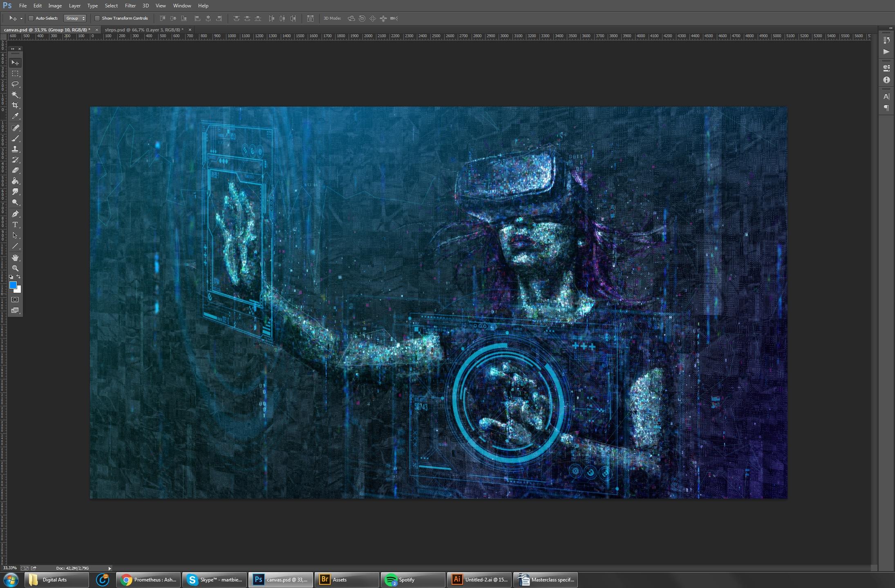Screen dimensions: 895x588
Task: Select the Move tool in the toolbox
Action: click(x=15, y=62)
